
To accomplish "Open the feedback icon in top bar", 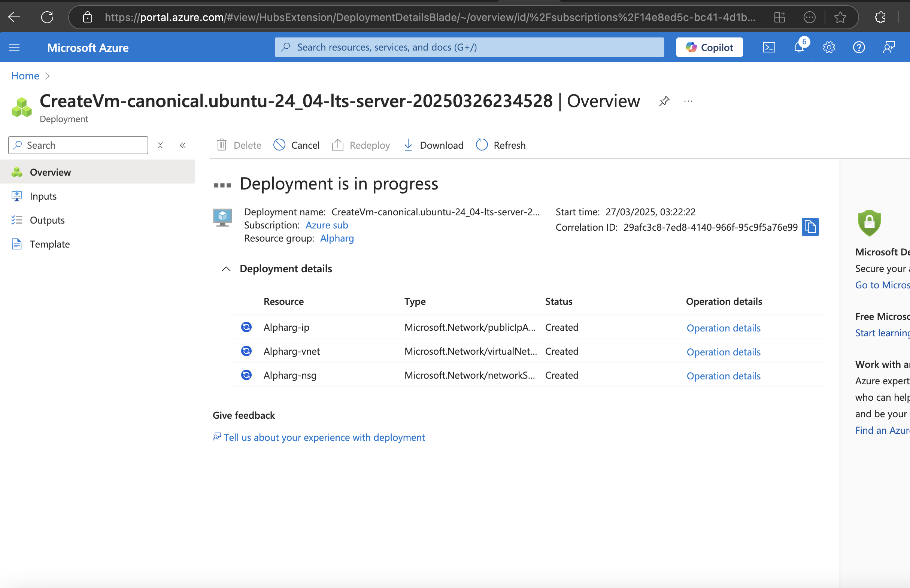I will click(x=889, y=47).
